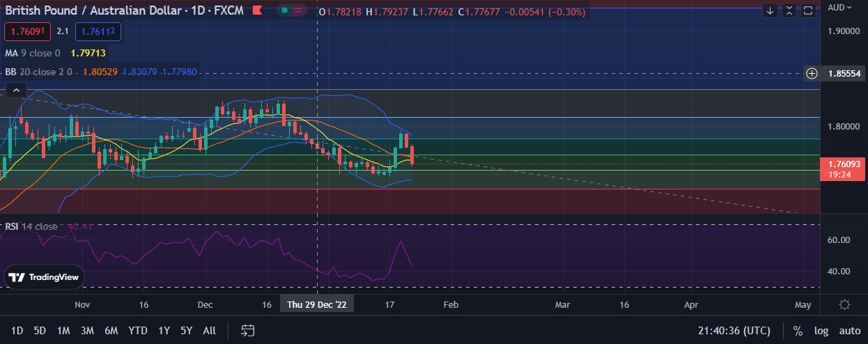
Task: Open chart settings with the gear icon
Action: (844, 305)
